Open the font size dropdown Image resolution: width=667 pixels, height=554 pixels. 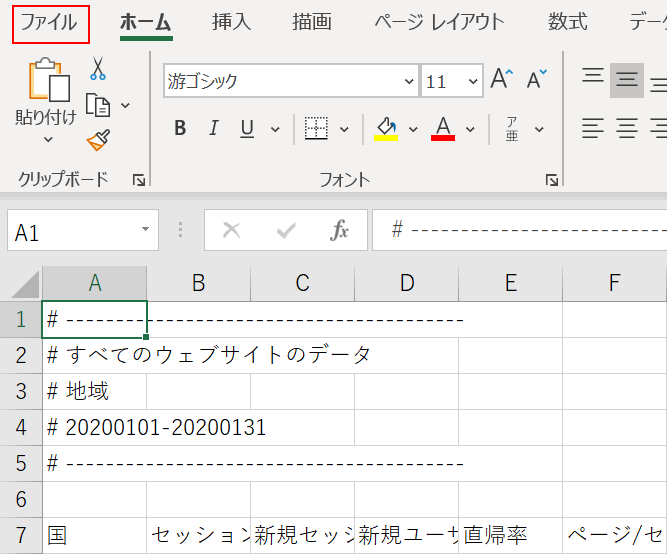pyautogui.click(x=470, y=82)
